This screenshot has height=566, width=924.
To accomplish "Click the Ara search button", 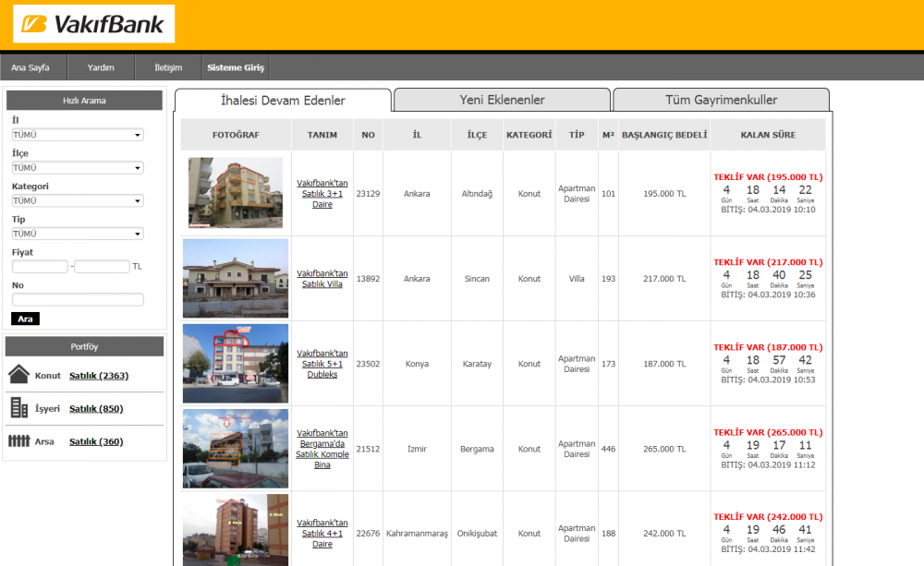I will [25, 319].
